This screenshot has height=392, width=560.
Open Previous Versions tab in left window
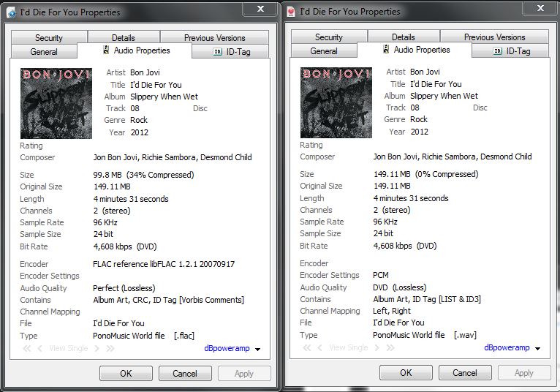tap(215, 37)
